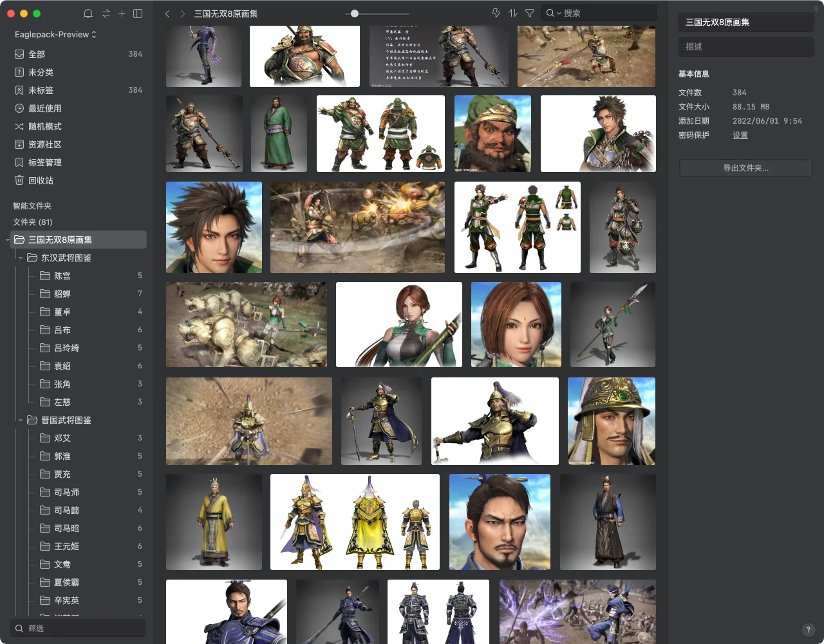Open the Eaglepack-Preview library dropdown
Image resolution: width=824 pixels, height=644 pixels.
(x=55, y=34)
